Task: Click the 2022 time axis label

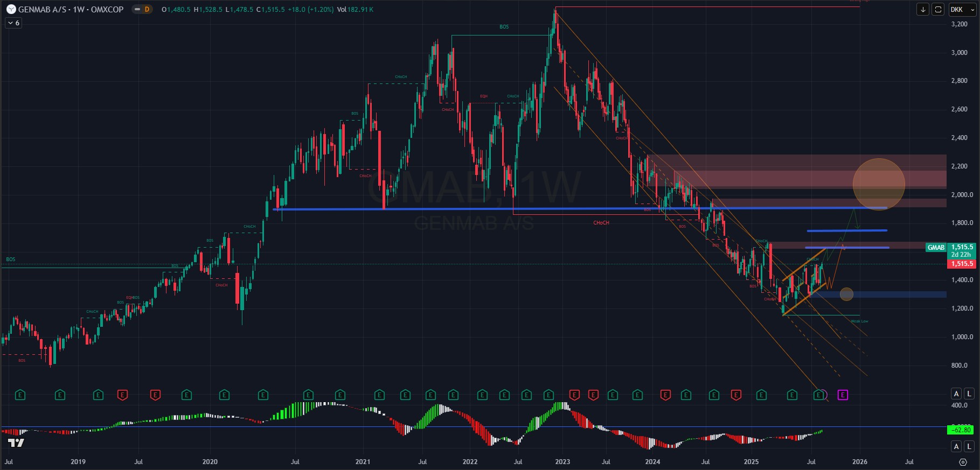Action: coord(470,462)
